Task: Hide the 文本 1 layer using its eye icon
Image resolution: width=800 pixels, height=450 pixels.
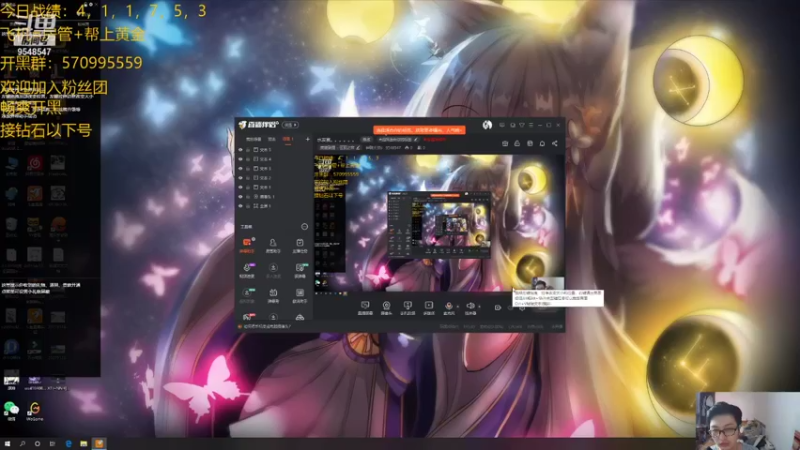Action: click(x=240, y=187)
